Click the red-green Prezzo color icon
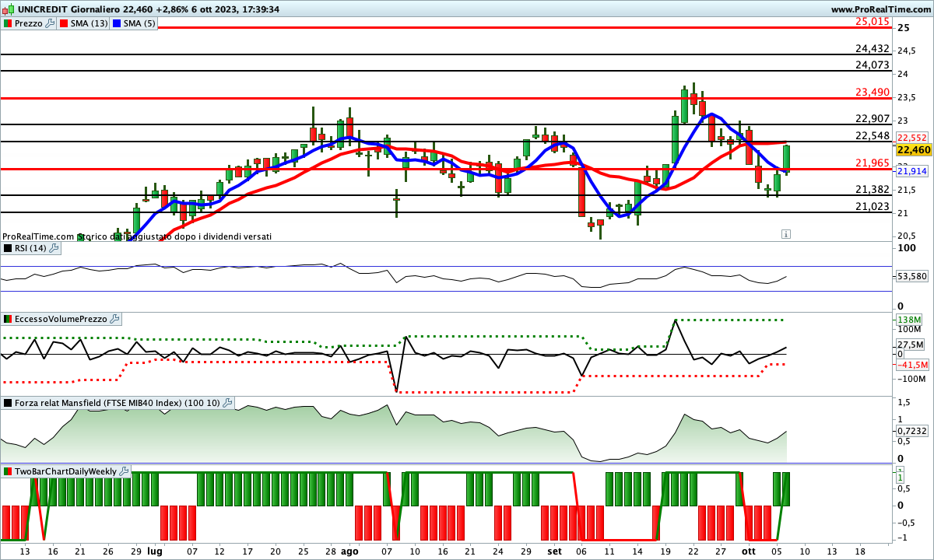This screenshot has width=934, height=560. (8, 23)
